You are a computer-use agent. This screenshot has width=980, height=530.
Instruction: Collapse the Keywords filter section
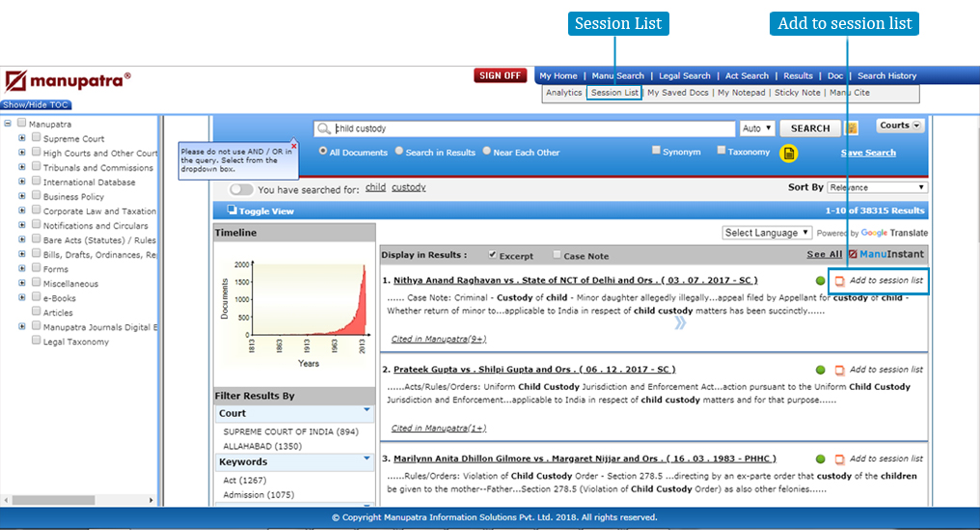point(367,458)
